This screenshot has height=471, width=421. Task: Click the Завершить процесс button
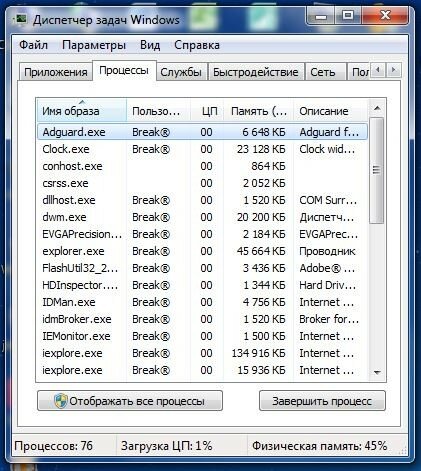[x=322, y=401]
